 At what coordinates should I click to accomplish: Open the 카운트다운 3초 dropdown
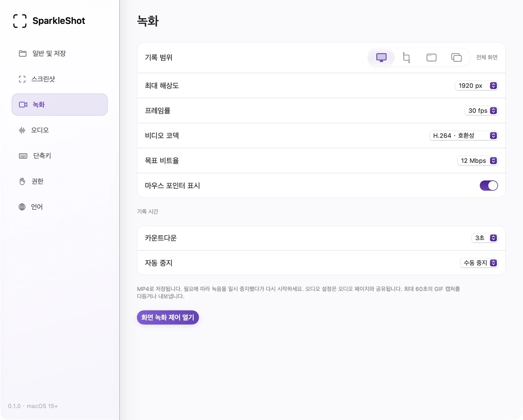[485, 238]
